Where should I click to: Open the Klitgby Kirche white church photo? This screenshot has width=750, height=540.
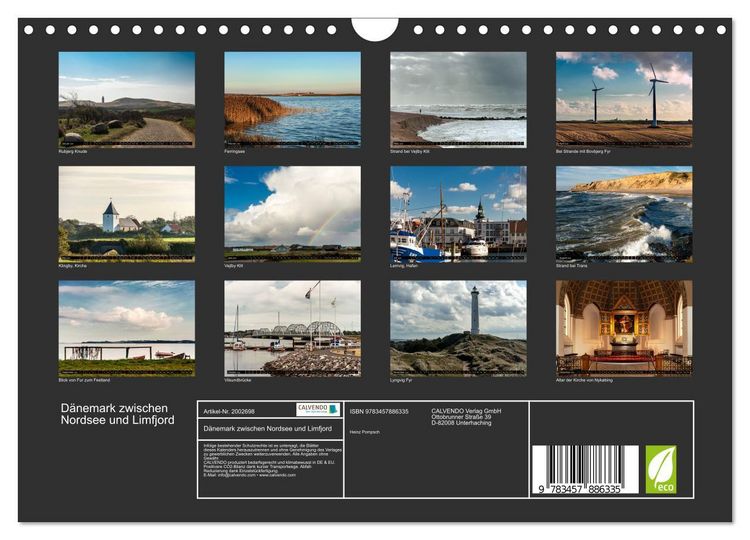coord(127,214)
